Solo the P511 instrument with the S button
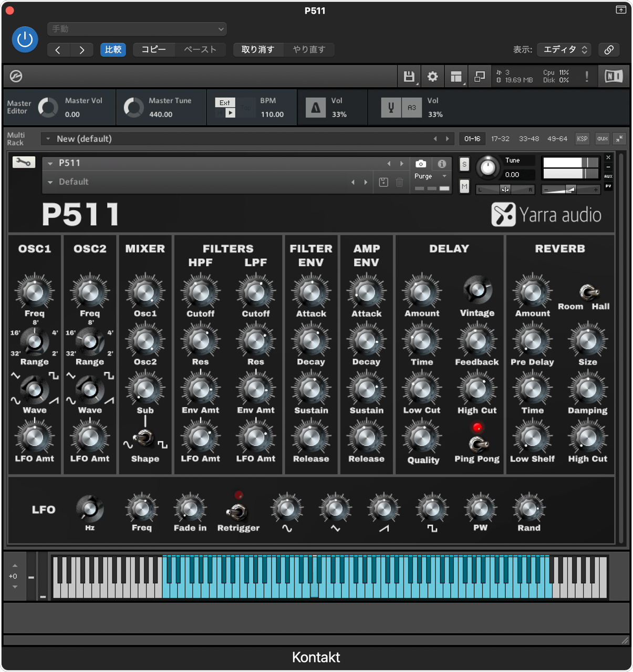The width and height of the screenshot is (633, 672). [x=464, y=164]
